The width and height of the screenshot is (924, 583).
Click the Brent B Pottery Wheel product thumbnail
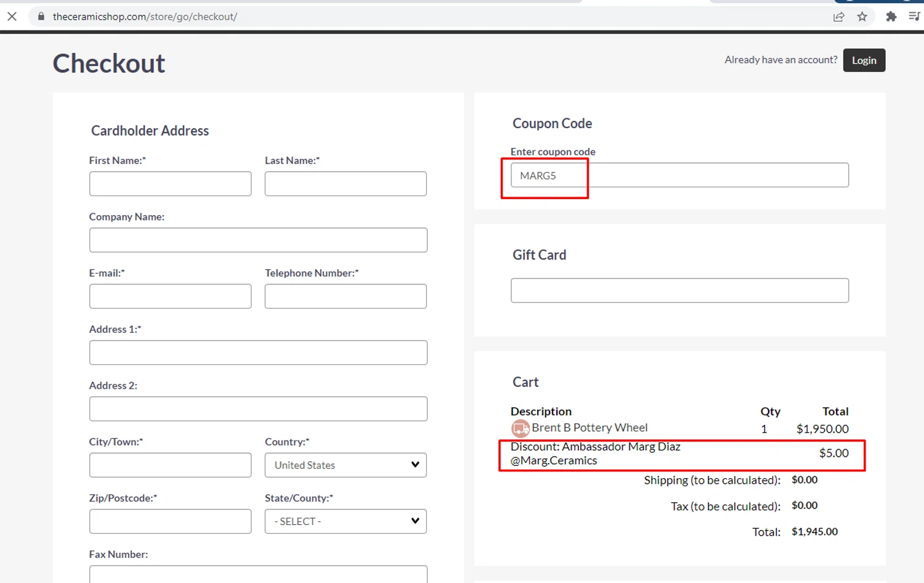pos(521,428)
